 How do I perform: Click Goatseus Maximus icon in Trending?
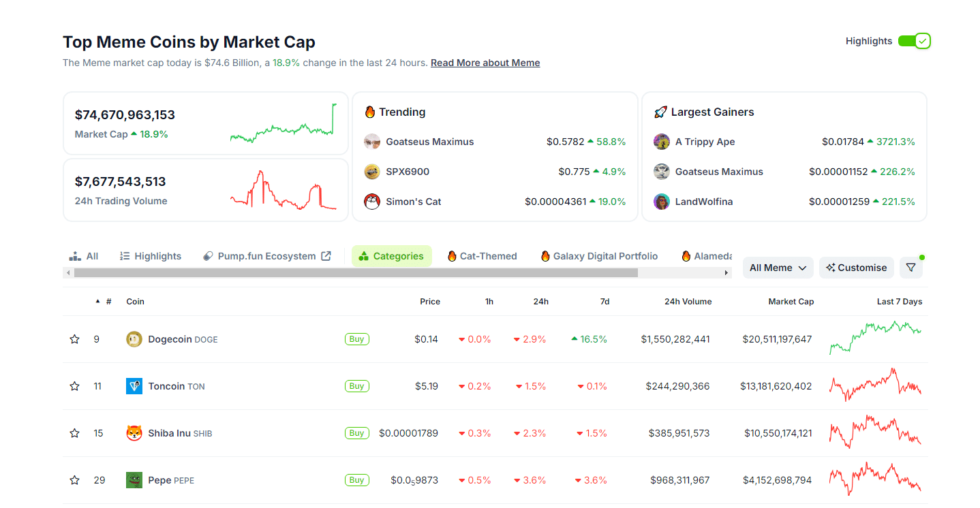pos(372,142)
